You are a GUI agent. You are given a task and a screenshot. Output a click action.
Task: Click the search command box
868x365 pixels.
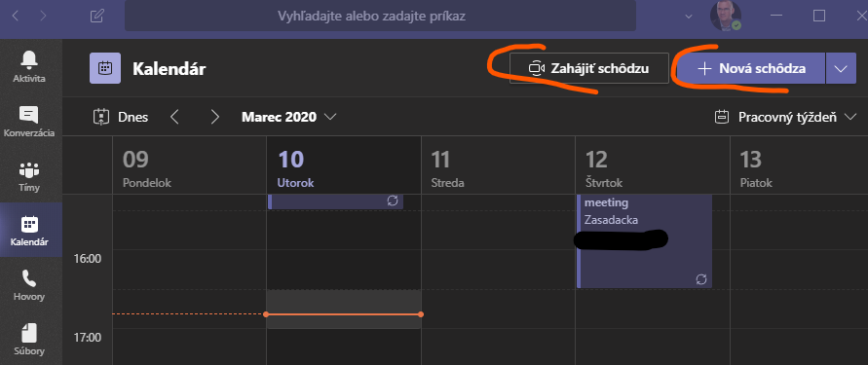(380, 16)
